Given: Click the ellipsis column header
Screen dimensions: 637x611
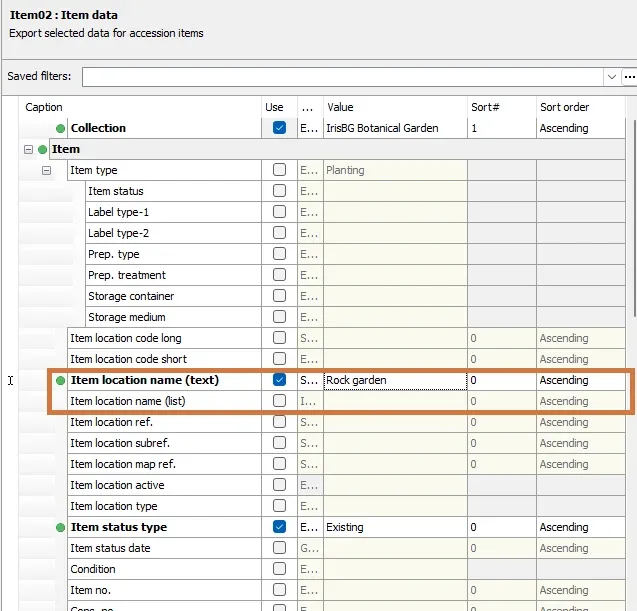Looking at the screenshot, I should 308,108.
